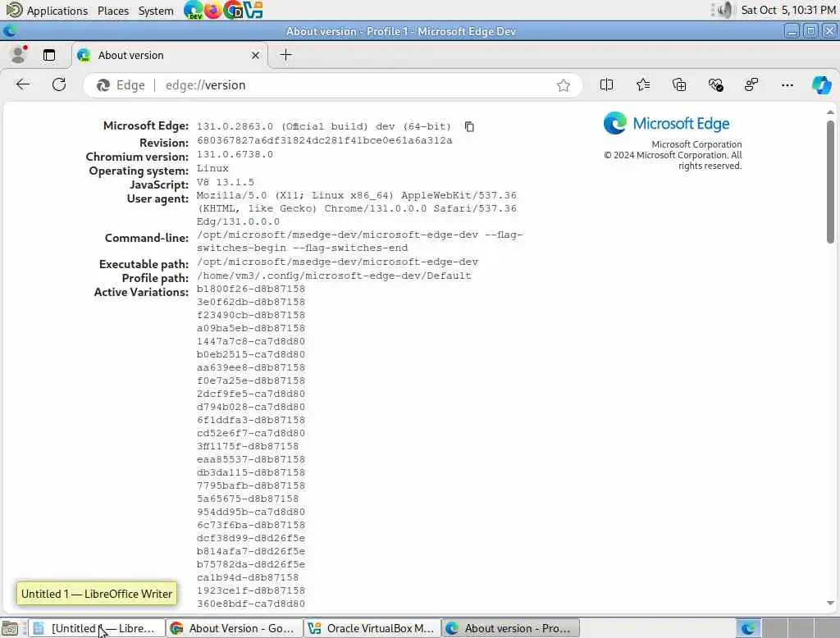Click the volume speaker icon in panel
This screenshot has height=638, width=840.
pyautogui.click(x=724, y=10)
